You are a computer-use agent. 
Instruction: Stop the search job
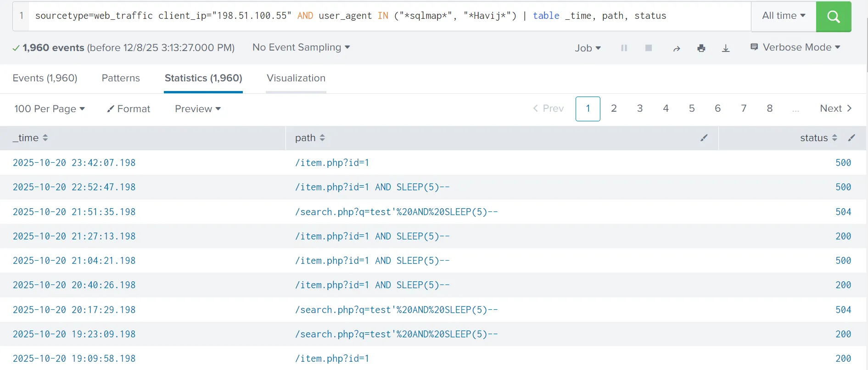click(649, 48)
